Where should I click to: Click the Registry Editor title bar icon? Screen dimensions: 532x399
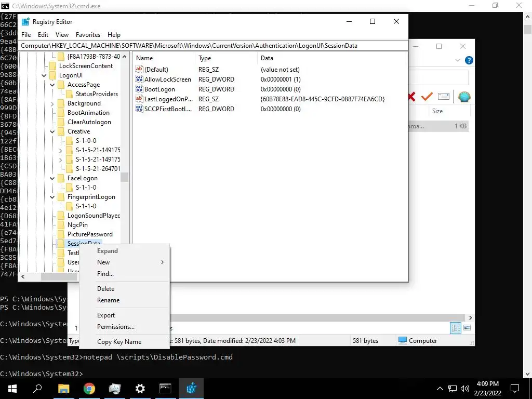25,22
